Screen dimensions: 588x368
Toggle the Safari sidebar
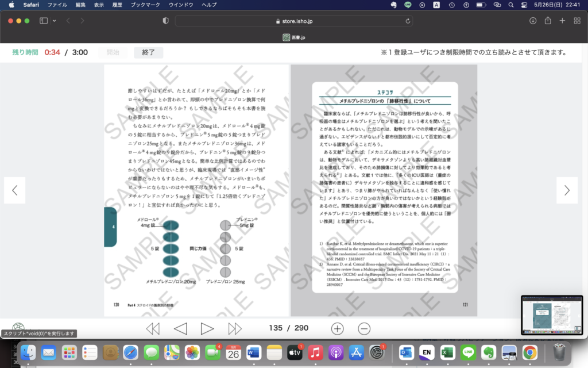pyautogui.click(x=44, y=21)
